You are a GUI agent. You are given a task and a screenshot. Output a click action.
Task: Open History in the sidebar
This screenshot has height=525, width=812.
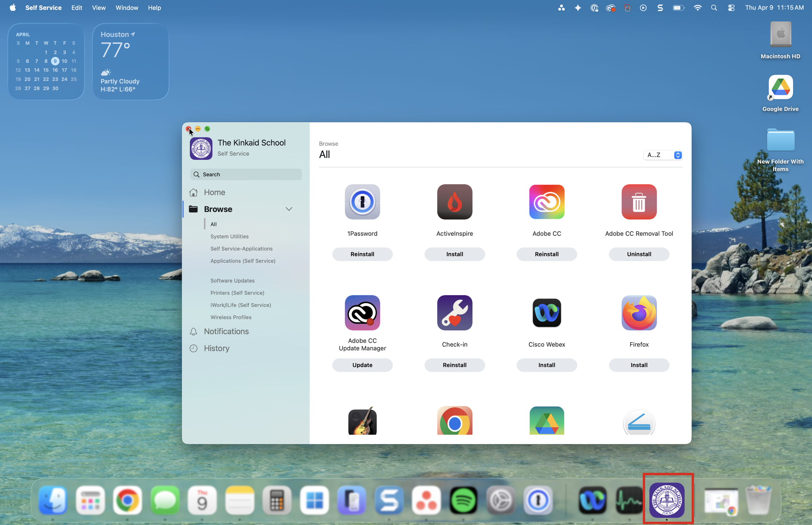(x=216, y=348)
